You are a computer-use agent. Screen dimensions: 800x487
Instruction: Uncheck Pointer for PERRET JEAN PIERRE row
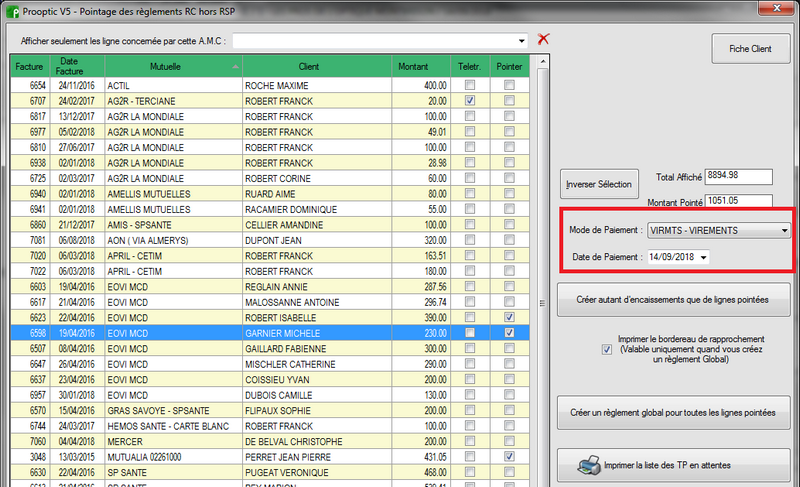tap(509, 456)
